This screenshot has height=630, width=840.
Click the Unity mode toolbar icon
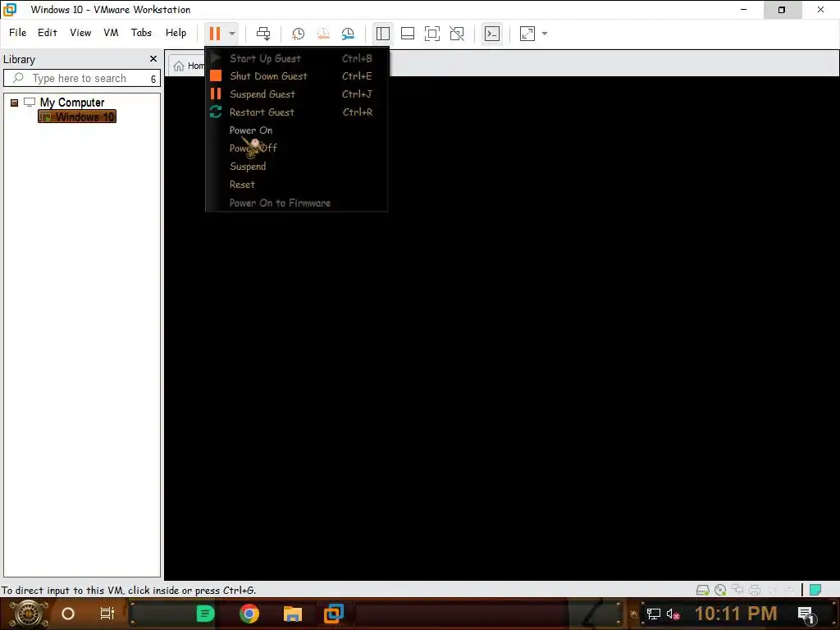[456, 34]
